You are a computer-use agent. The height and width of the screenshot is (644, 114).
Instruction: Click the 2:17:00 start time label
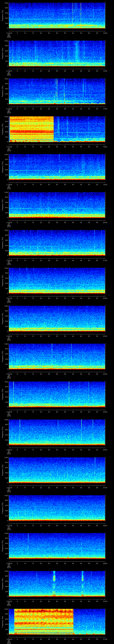click(x=9, y=147)
